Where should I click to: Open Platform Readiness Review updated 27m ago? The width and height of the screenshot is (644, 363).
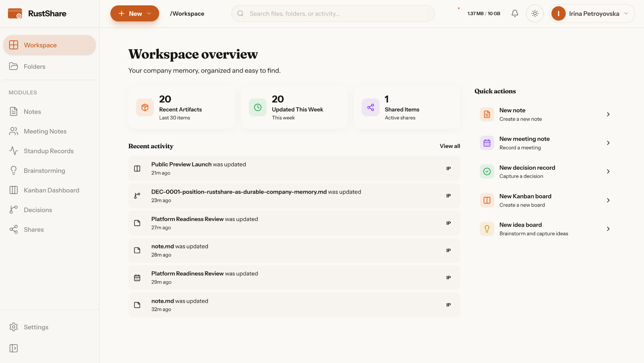coord(294,223)
